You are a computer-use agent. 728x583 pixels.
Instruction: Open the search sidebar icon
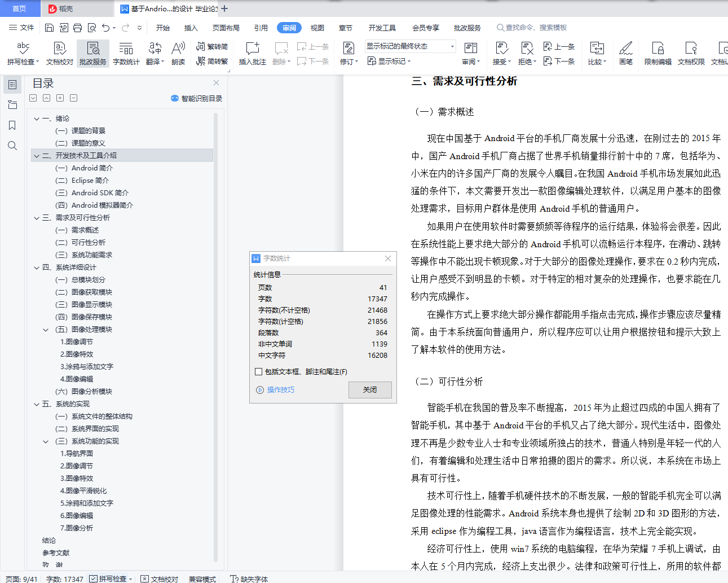(12, 146)
